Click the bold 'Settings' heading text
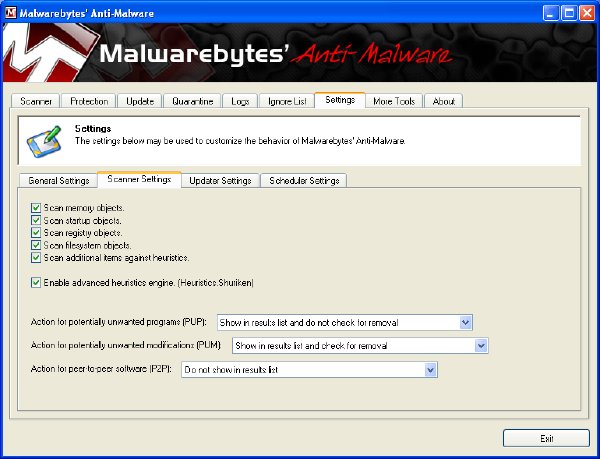 tap(93, 129)
